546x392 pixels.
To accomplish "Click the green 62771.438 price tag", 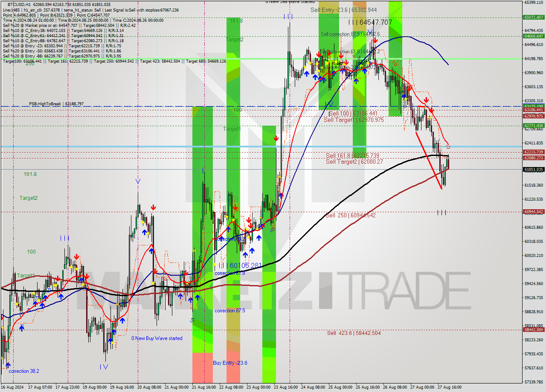I will [533, 125].
